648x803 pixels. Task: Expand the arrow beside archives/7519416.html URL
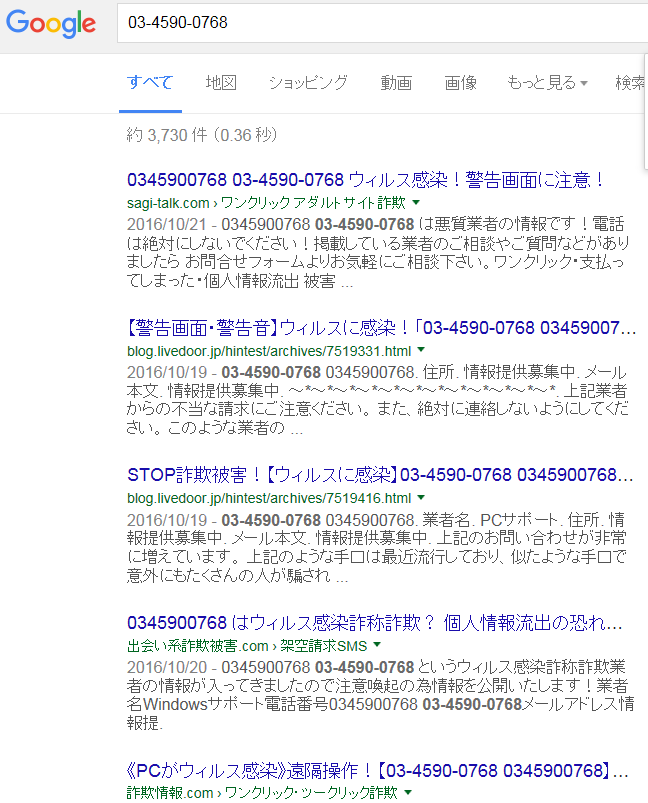pos(421,497)
